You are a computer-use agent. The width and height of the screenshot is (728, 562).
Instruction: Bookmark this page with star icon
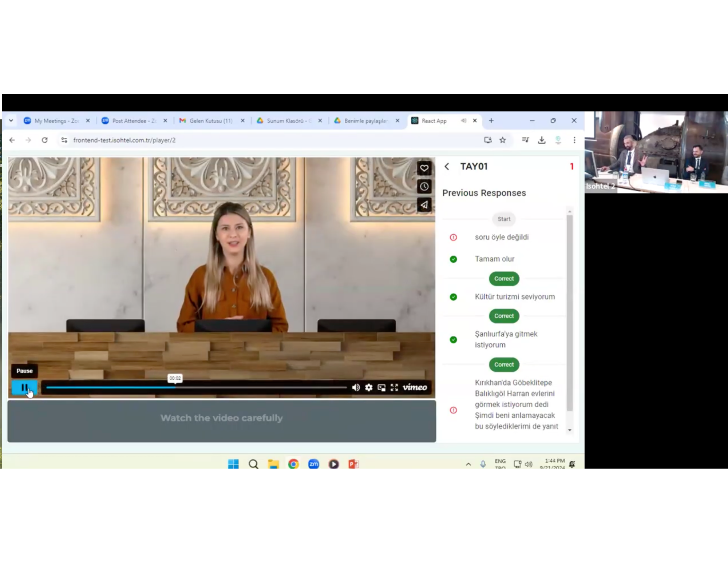(503, 140)
